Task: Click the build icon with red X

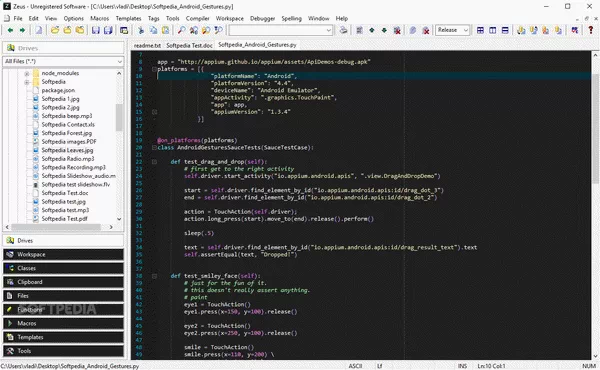Action: tap(397, 30)
